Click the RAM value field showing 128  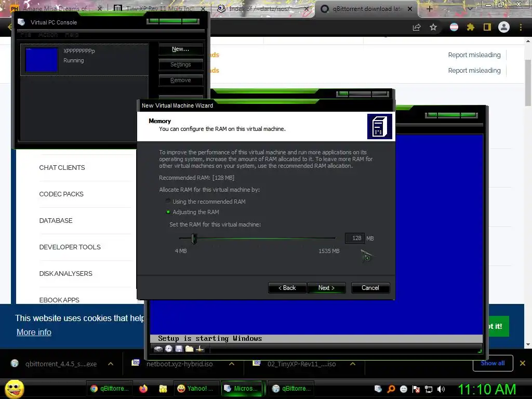[x=354, y=238]
